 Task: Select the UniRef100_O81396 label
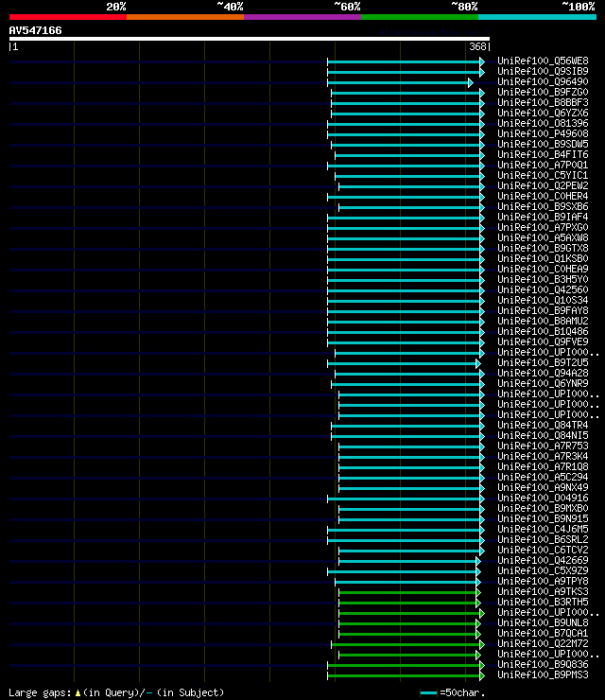pos(543,123)
